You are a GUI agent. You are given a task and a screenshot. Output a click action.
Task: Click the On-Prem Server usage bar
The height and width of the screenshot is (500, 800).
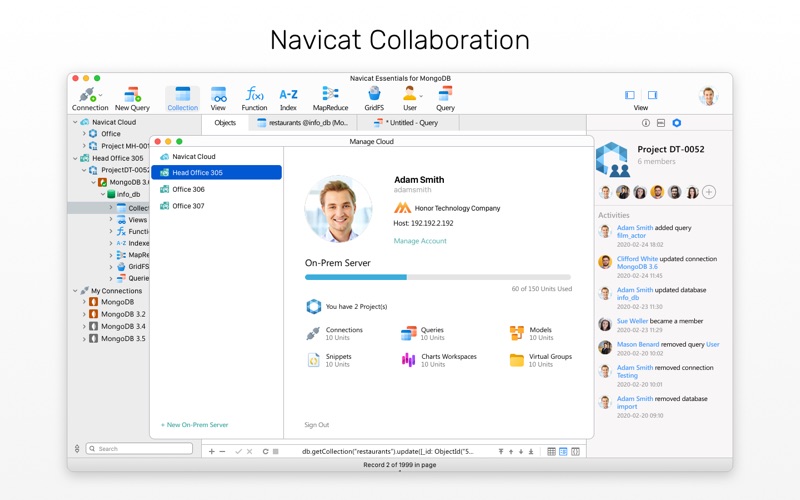(438, 277)
